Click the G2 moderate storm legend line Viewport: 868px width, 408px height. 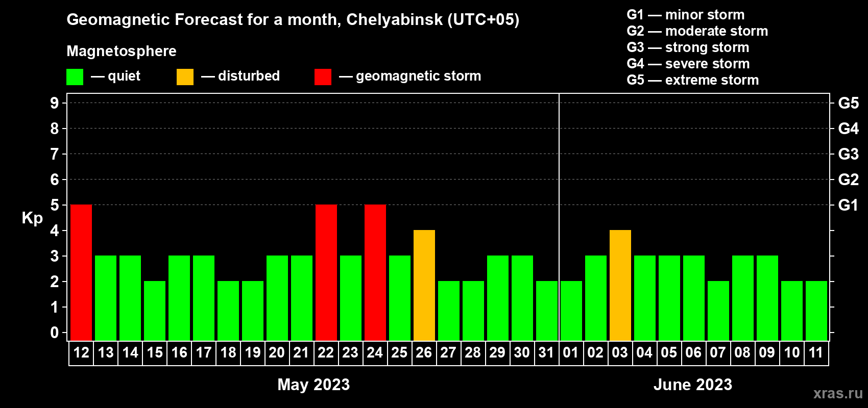click(x=697, y=31)
